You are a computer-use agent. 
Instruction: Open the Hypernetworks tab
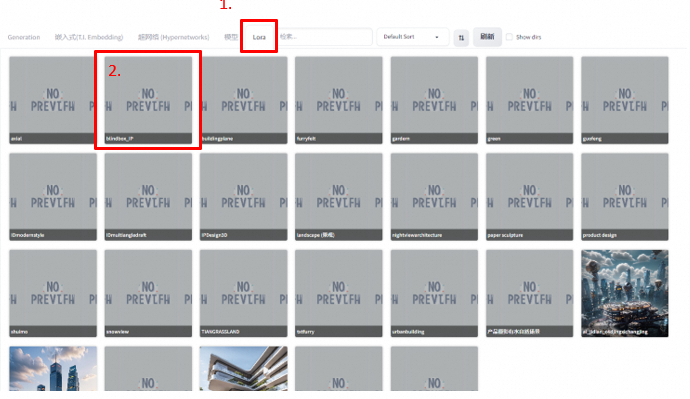coord(173,37)
